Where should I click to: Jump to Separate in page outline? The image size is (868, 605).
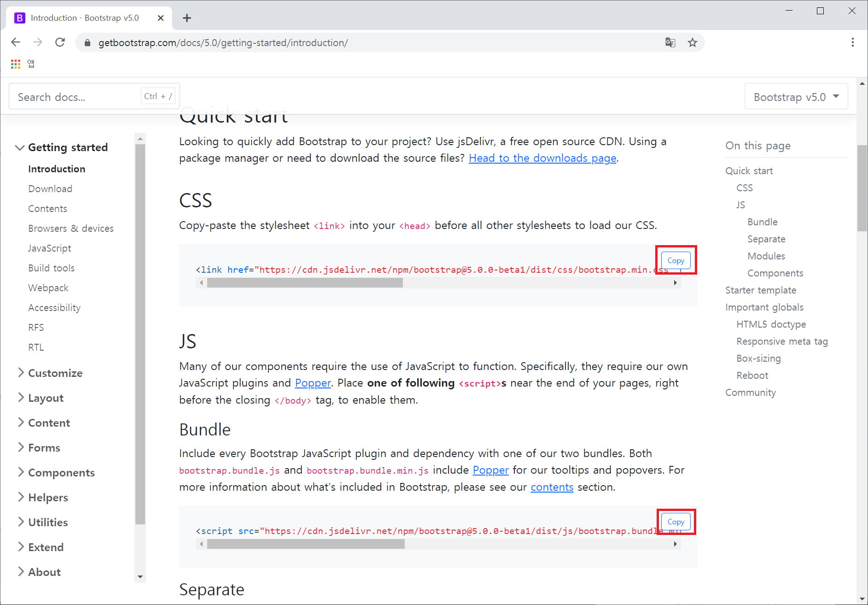(x=767, y=239)
